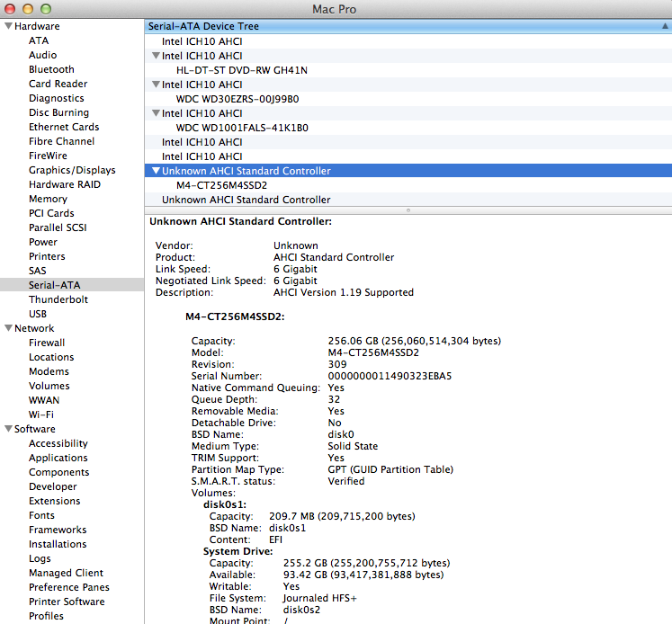Open Parallel SCSI entry
This screenshot has width=672, height=624.
[x=58, y=227]
